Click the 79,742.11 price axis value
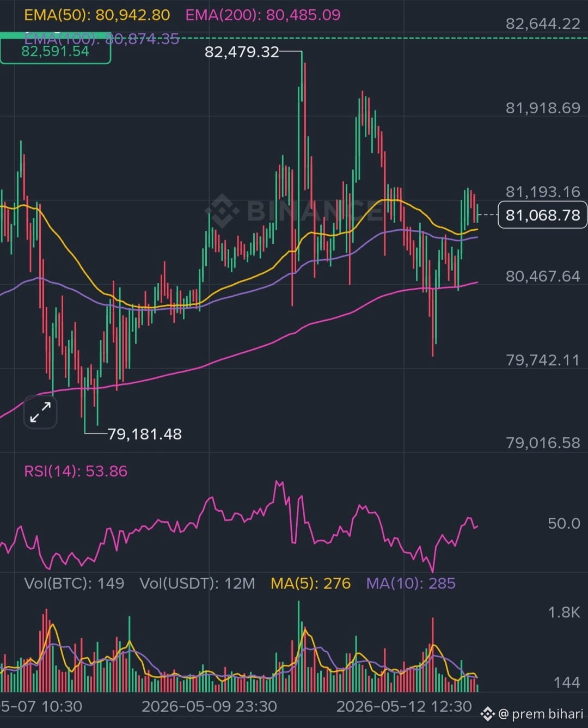 pos(543,360)
